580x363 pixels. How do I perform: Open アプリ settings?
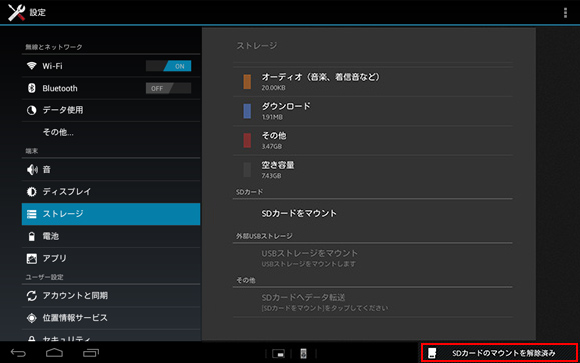(x=111, y=258)
